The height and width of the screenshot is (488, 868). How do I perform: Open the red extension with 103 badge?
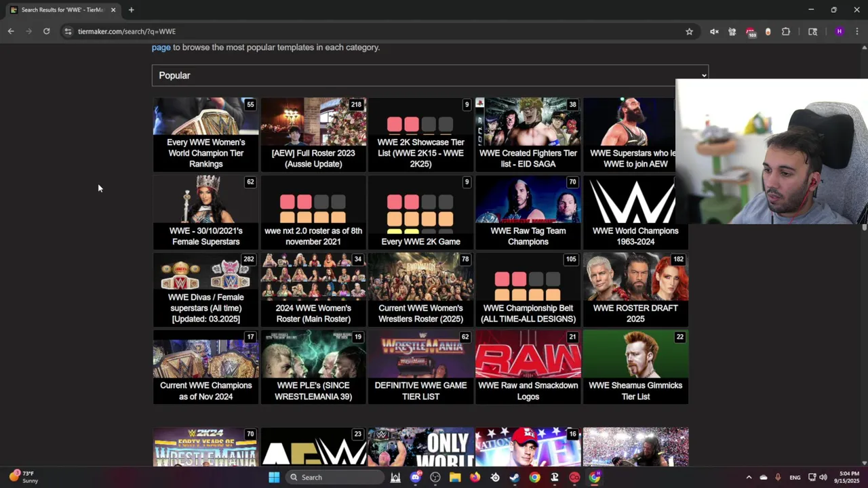750,31
